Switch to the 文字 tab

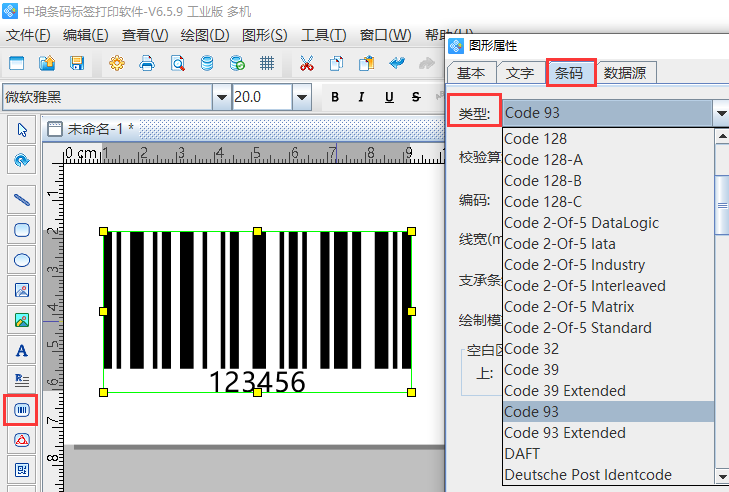[520, 73]
